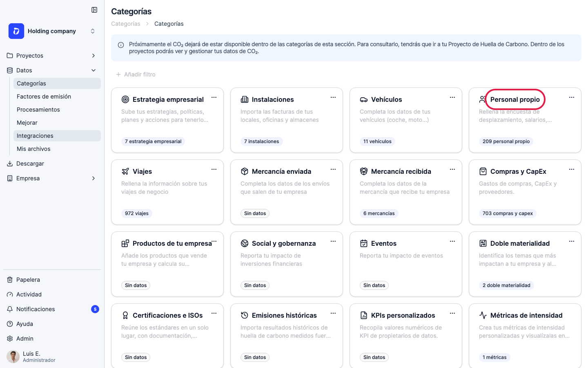588x368 pixels.
Task: Collapse the Datos section chevron
Action: 94,70
